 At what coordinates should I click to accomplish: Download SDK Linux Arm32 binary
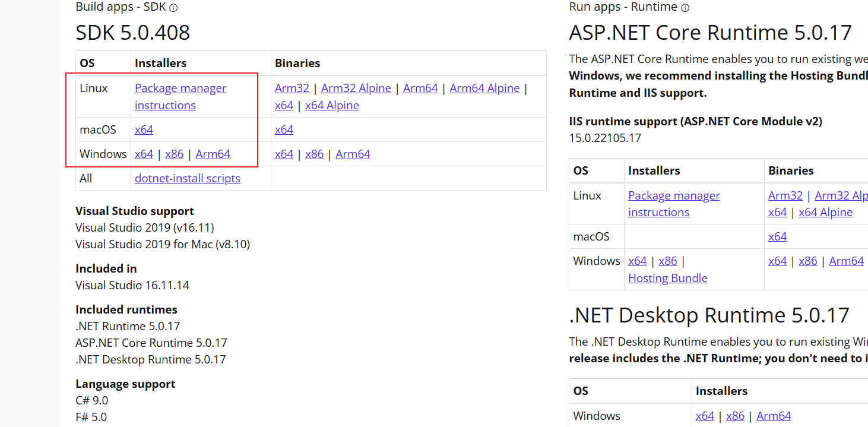click(x=292, y=88)
